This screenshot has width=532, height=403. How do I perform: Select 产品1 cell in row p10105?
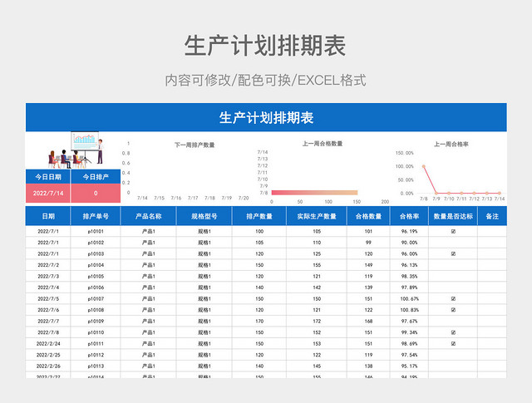149,276
